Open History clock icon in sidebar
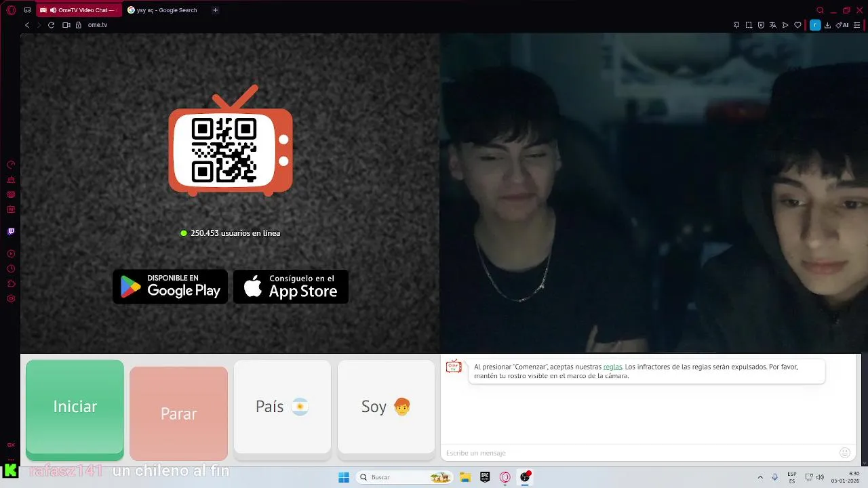868x488 pixels. [11, 268]
